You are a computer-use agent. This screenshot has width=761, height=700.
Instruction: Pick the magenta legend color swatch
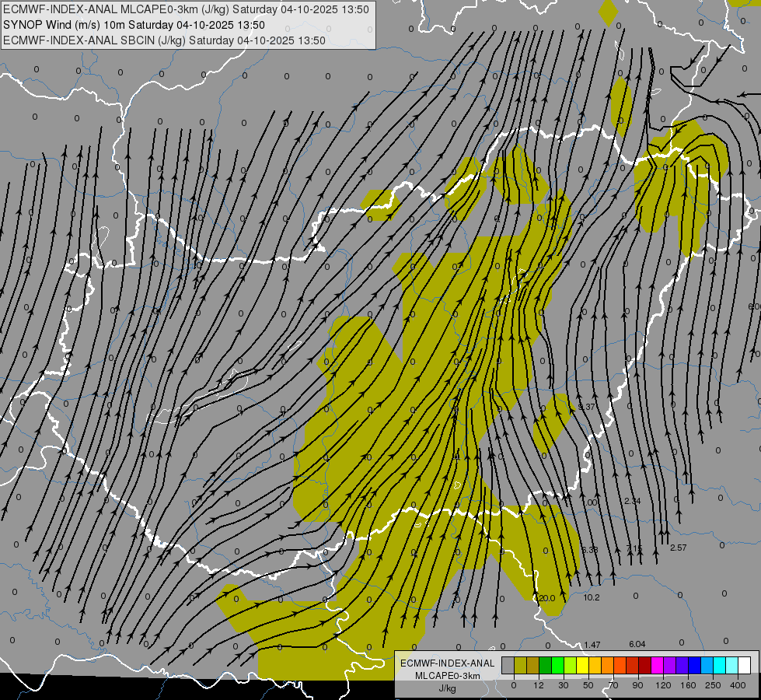click(x=657, y=665)
